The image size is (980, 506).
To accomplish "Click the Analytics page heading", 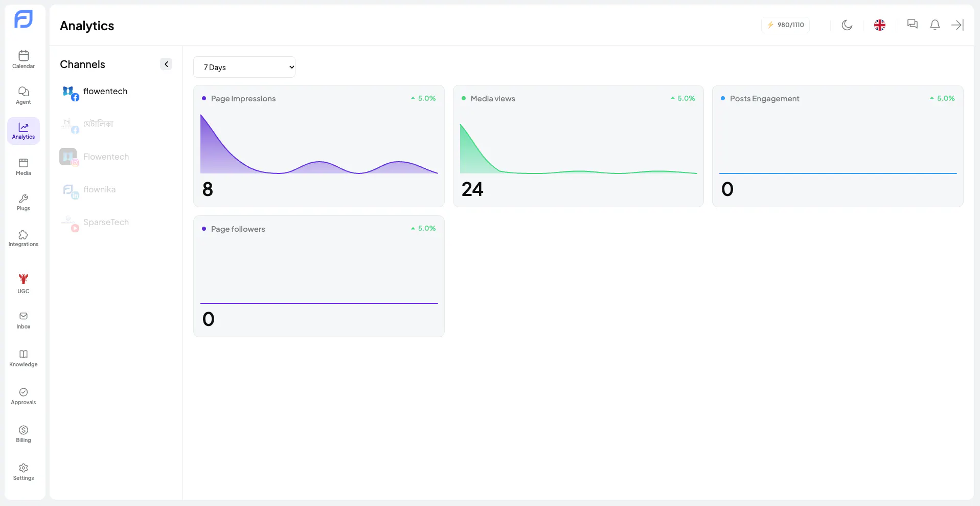I will [x=87, y=26].
